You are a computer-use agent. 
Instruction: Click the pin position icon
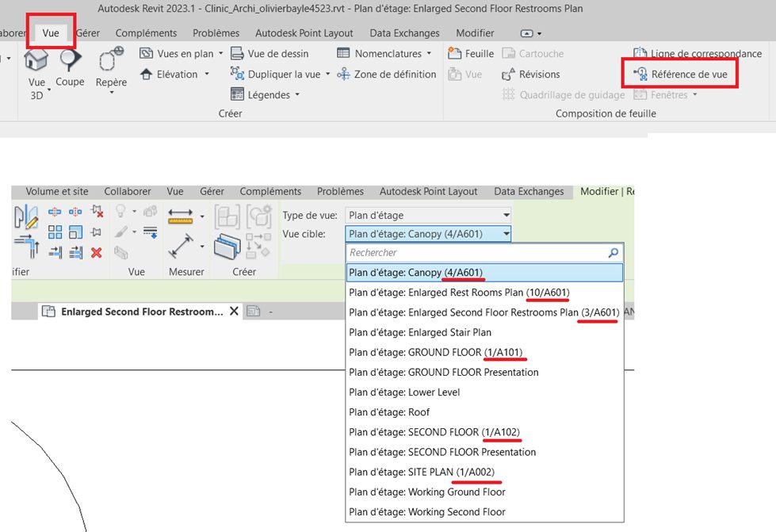pyautogui.click(x=97, y=232)
